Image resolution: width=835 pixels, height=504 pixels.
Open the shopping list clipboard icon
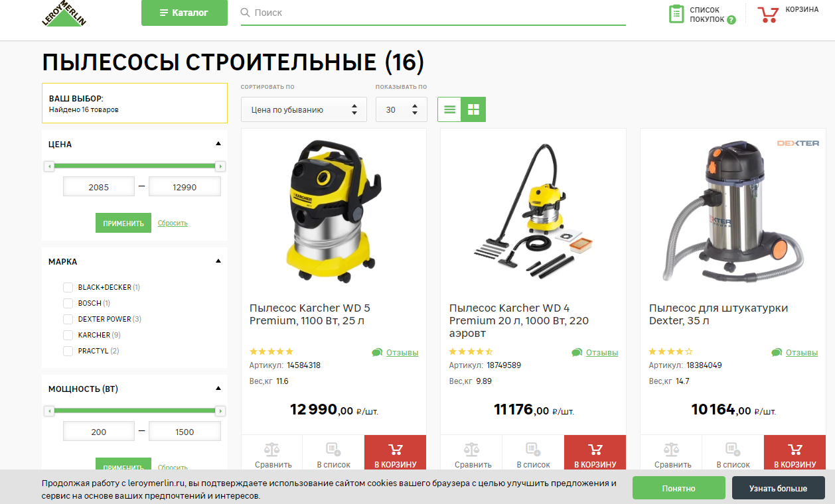[676, 14]
